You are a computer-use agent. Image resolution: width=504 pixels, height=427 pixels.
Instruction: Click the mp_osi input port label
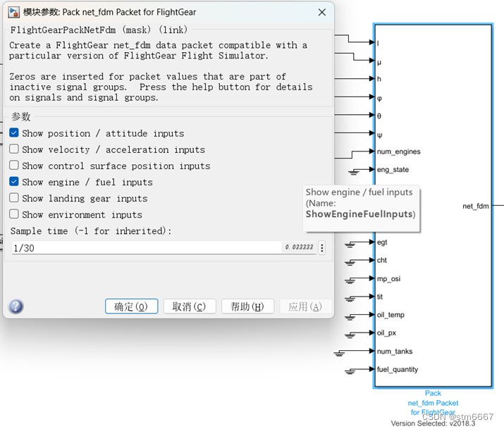pyautogui.click(x=388, y=278)
